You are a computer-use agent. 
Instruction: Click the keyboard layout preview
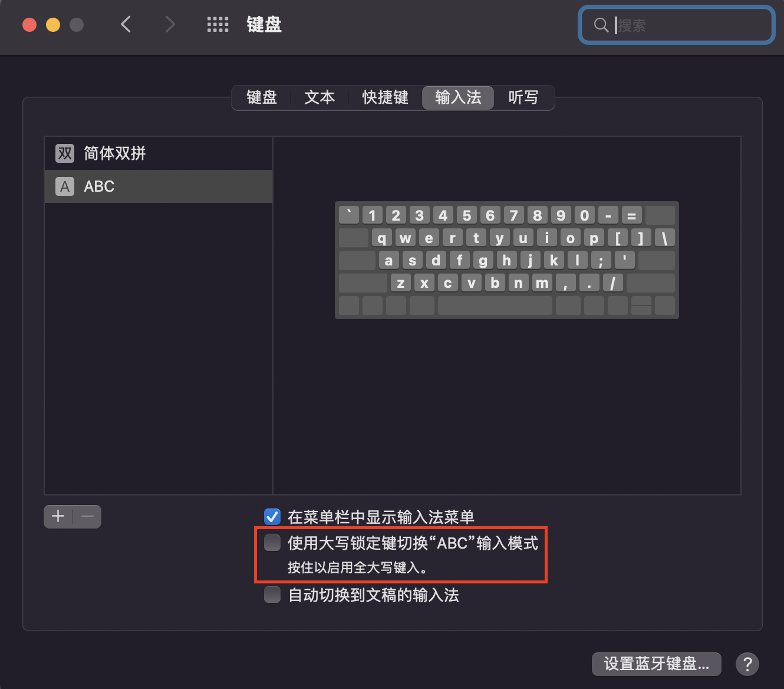click(x=507, y=260)
